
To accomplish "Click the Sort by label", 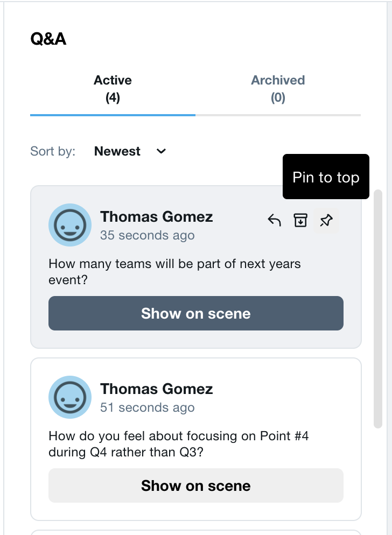I will pos(53,151).
